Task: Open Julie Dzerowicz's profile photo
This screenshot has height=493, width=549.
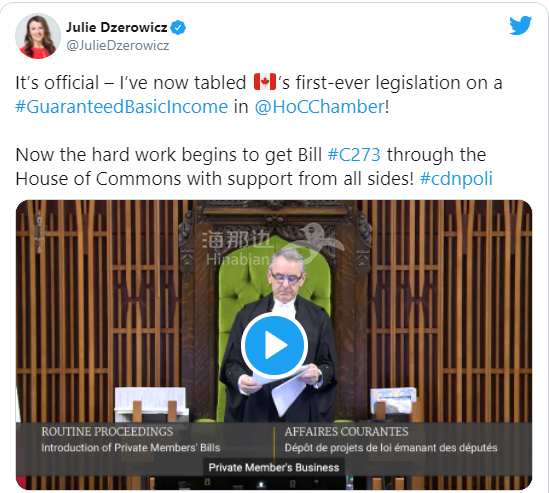Action: (x=38, y=36)
